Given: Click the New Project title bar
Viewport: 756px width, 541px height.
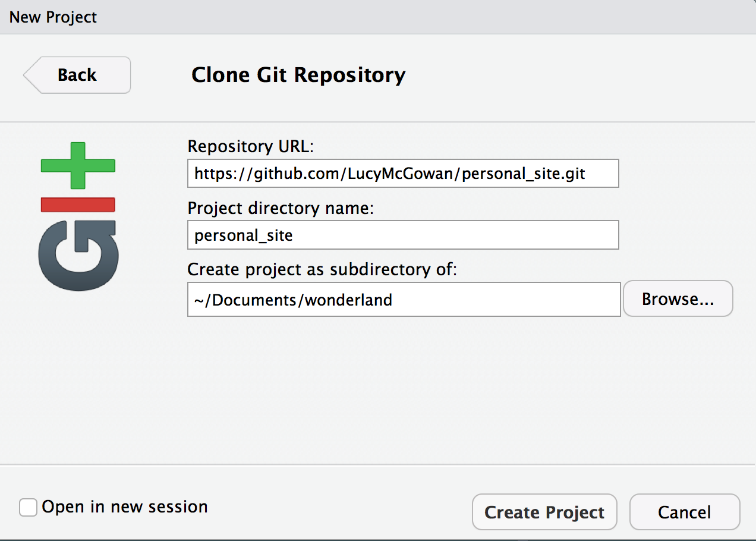Looking at the screenshot, I should tap(53, 17).
